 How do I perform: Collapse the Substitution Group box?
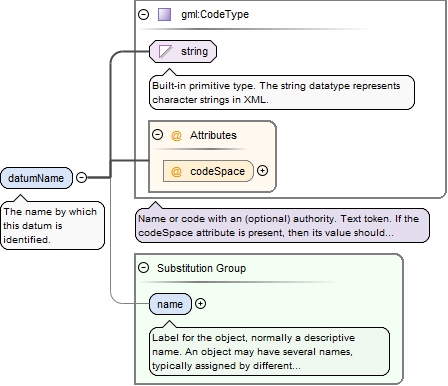143,268
